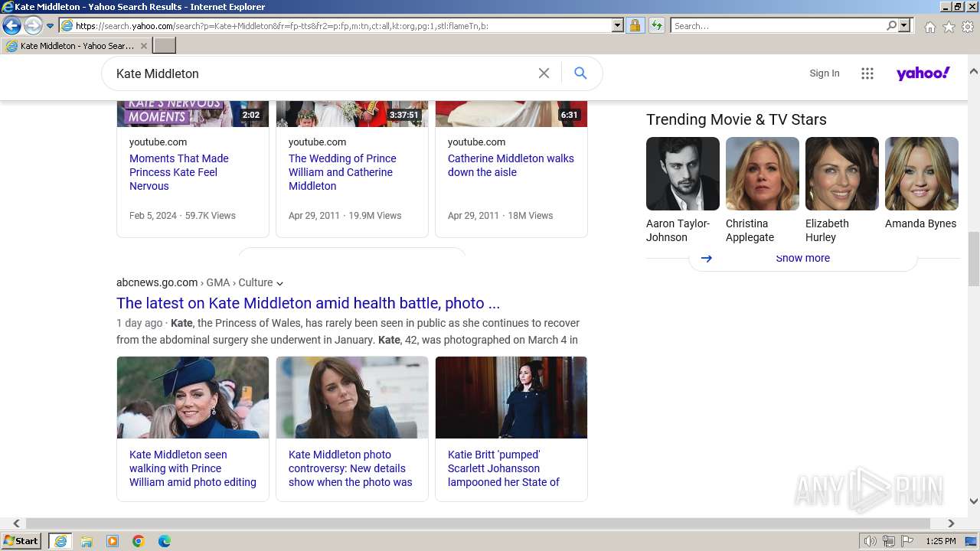This screenshot has height=551, width=980.
Task: Expand the address bar autocomplete dropdown
Action: click(x=618, y=25)
